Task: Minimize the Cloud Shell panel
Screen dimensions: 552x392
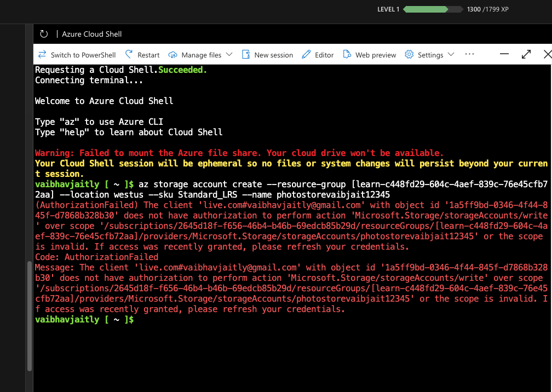Action: (504, 54)
